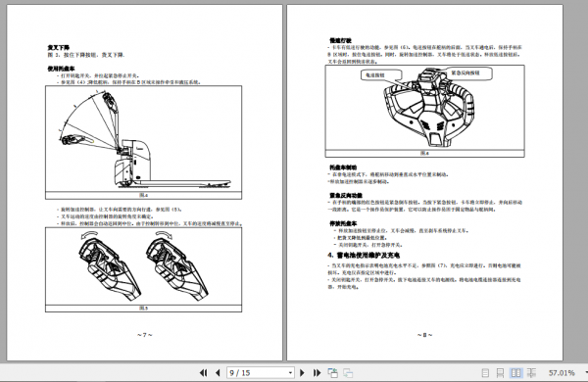This screenshot has height=382, width=588.
Task: Open the page number dropdown arrow
Action: tap(290, 372)
